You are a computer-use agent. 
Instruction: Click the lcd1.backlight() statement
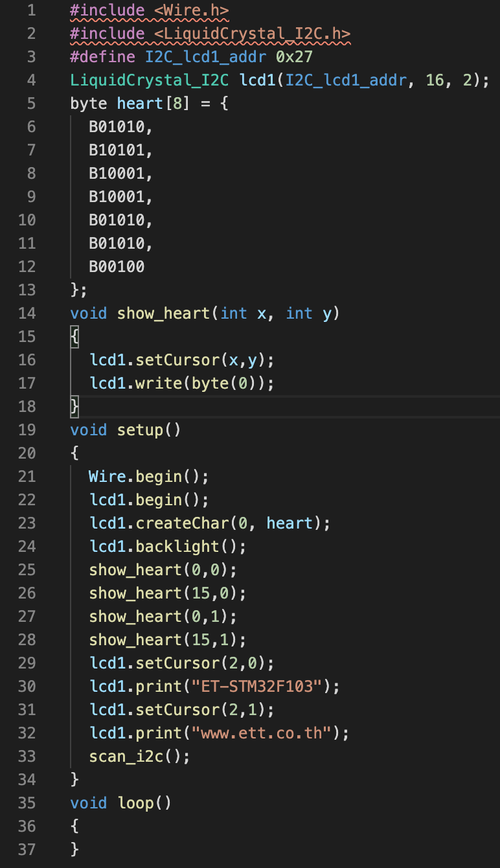pos(168,547)
